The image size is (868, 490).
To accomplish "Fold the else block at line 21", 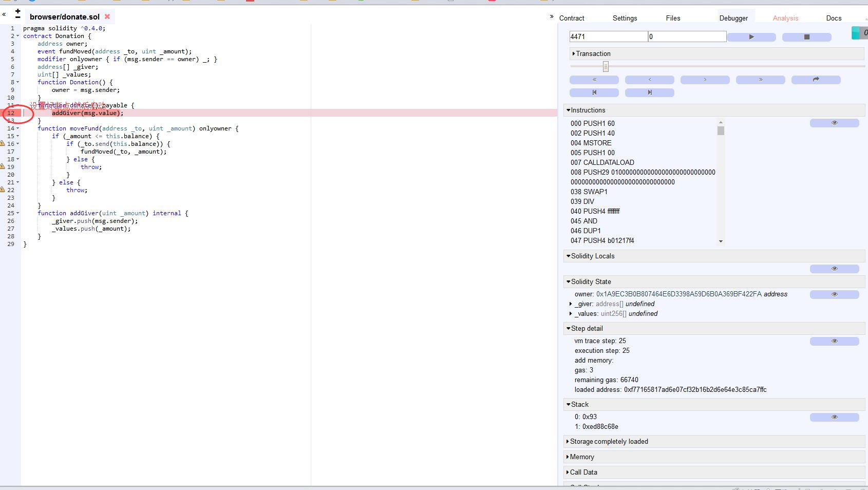I will point(18,182).
